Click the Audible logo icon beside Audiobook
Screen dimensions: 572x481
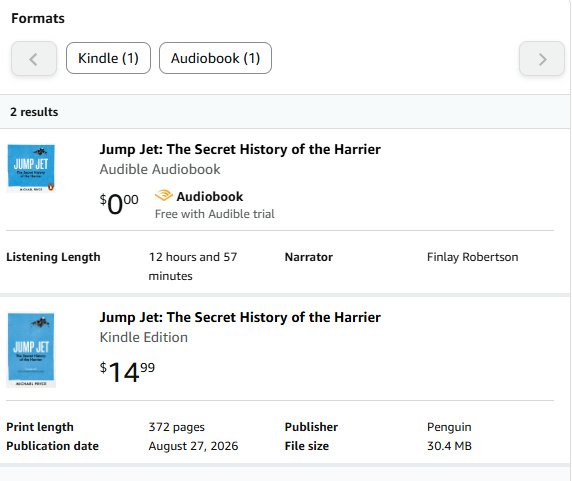click(164, 196)
